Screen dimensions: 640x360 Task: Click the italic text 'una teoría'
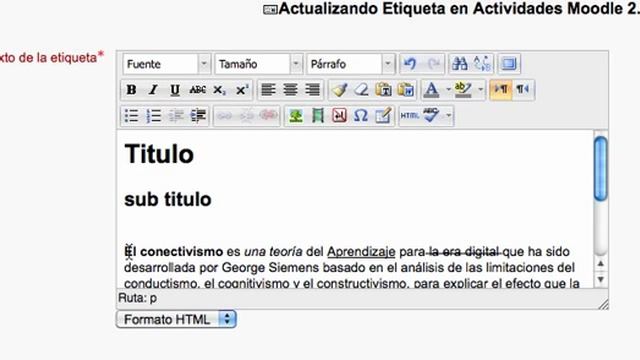[273, 252]
